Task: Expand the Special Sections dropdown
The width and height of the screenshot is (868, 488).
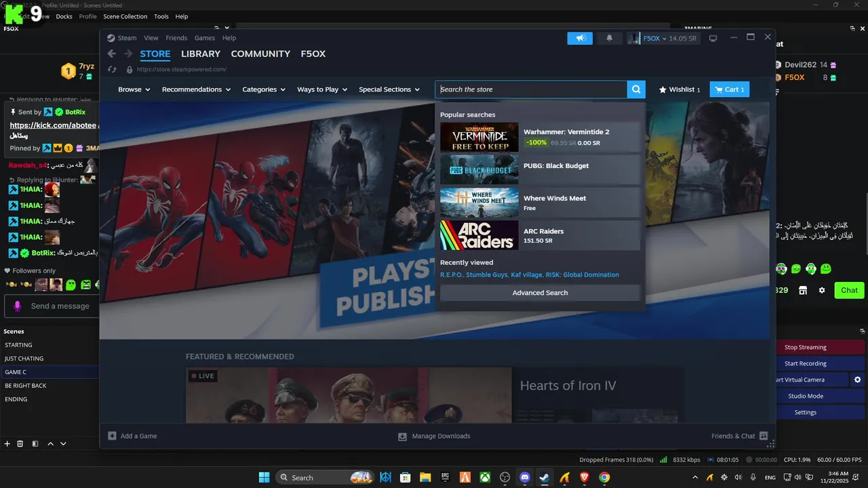Action: (x=389, y=89)
